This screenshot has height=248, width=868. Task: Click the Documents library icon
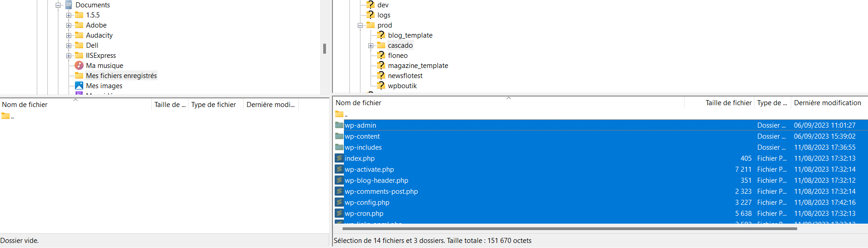[69, 5]
